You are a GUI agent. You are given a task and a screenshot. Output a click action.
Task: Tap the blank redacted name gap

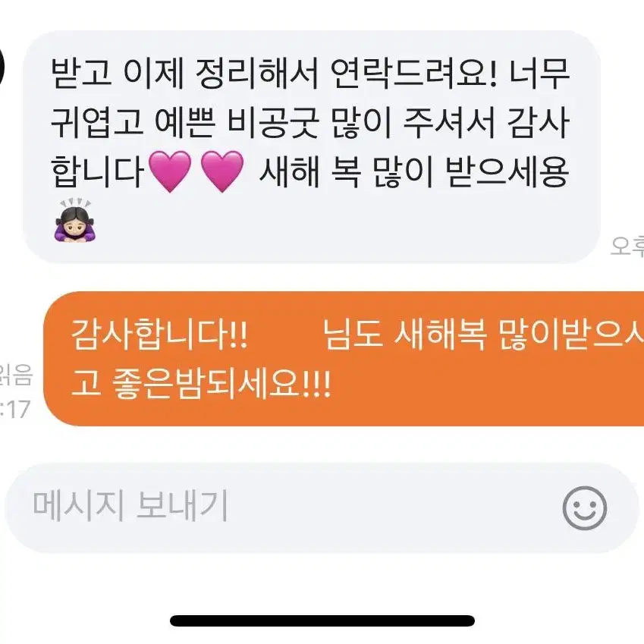pyautogui.click(x=285, y=335)
